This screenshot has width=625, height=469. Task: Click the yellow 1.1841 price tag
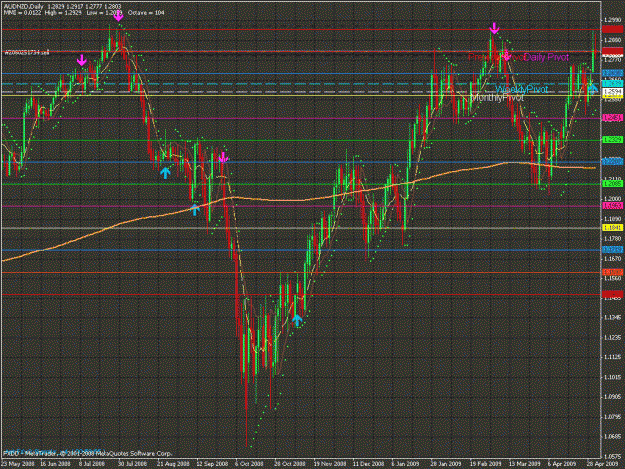coord(612,228)
